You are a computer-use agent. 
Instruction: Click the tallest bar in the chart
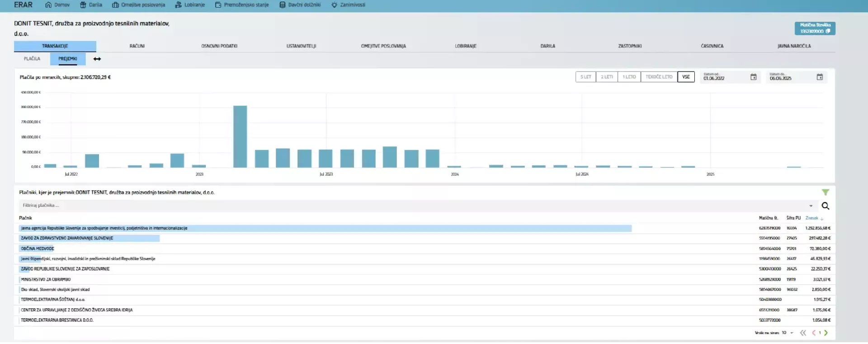click(x=240, y=136)
